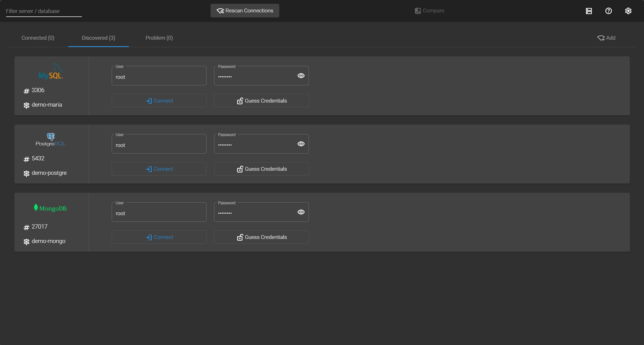Focus the Filter server / database field
The height and width of the screenshot is (345, 644).
pos(44,11)
